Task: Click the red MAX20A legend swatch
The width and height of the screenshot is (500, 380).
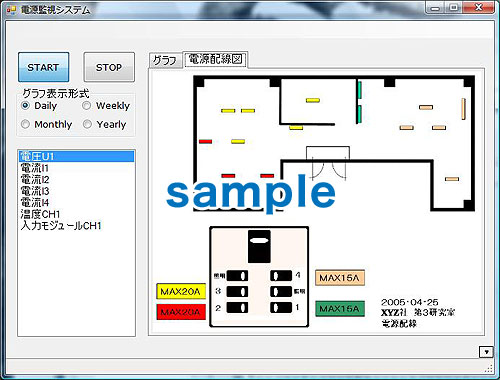Action: 181,312
